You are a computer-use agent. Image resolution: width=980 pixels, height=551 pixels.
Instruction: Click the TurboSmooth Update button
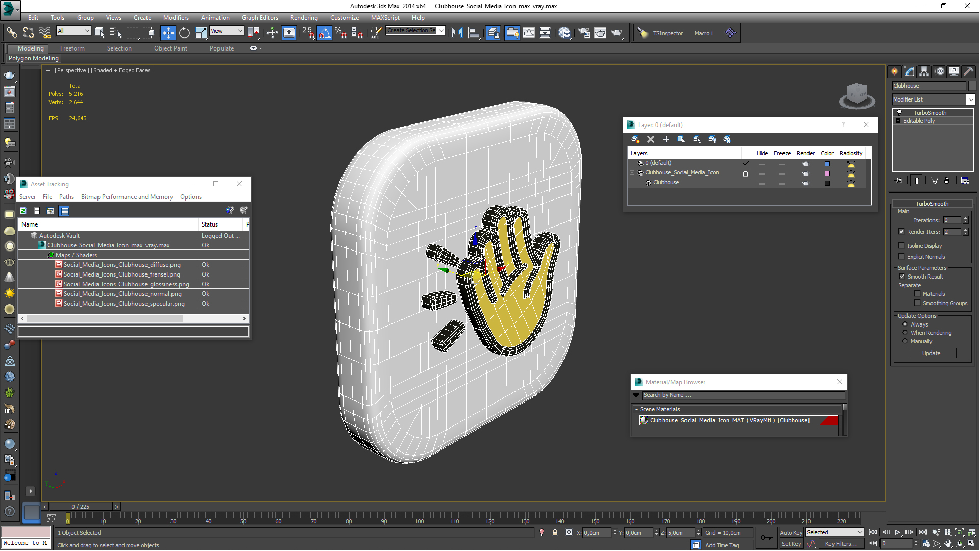pos(931,353)
